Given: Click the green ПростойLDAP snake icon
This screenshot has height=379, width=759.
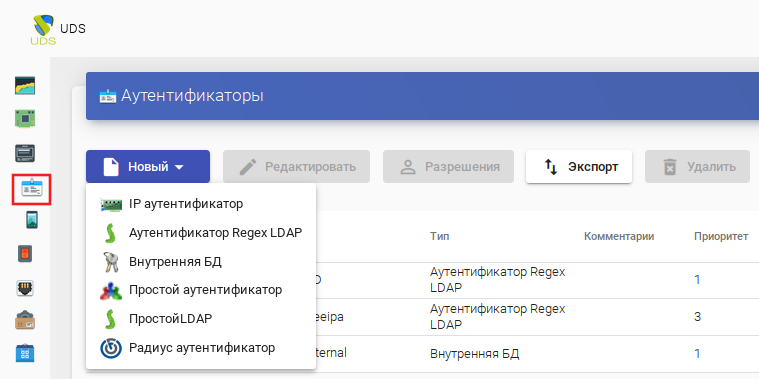Looking at the screenshot, I should pos(110,319).
